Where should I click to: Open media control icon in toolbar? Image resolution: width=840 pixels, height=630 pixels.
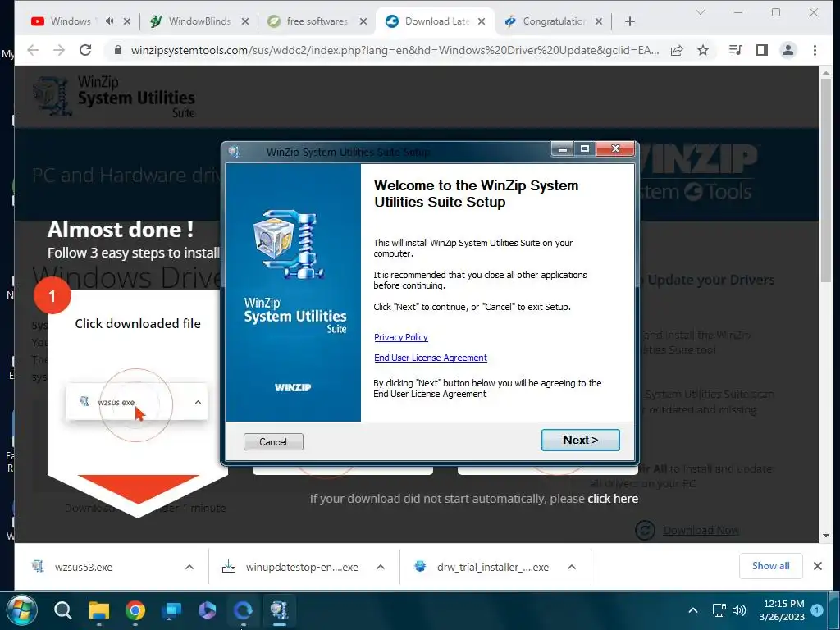coord(736,50)
